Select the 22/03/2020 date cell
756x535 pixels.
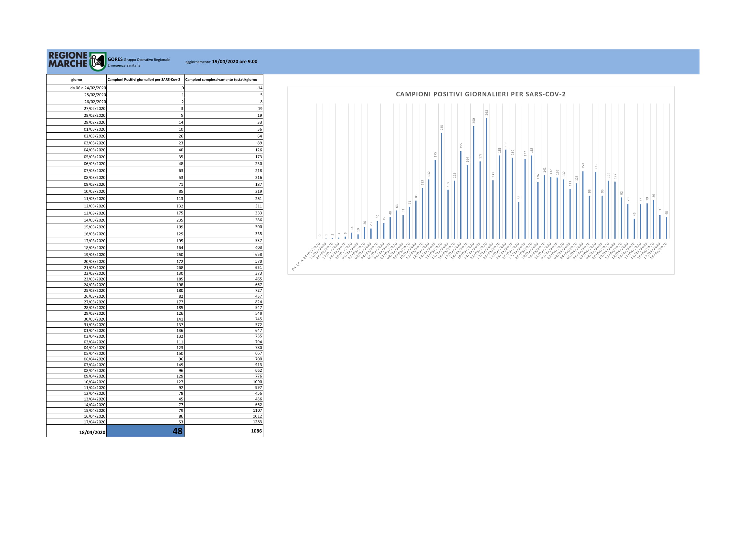(76, 273)
